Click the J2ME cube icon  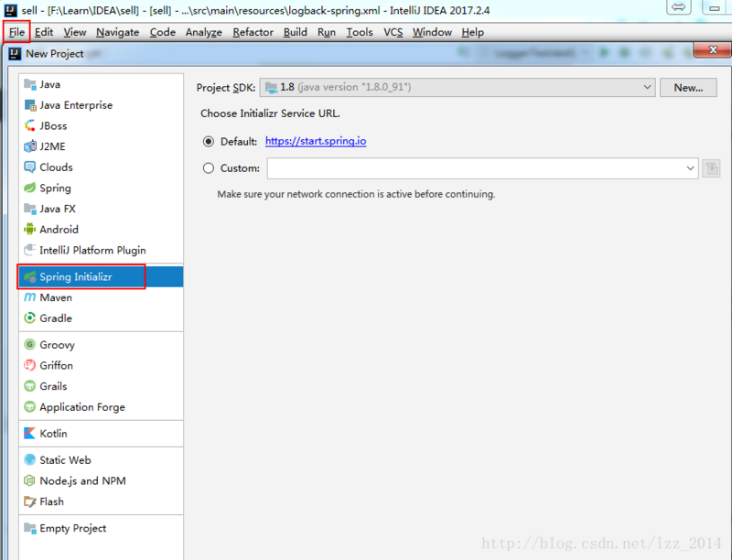pos(30,146)
